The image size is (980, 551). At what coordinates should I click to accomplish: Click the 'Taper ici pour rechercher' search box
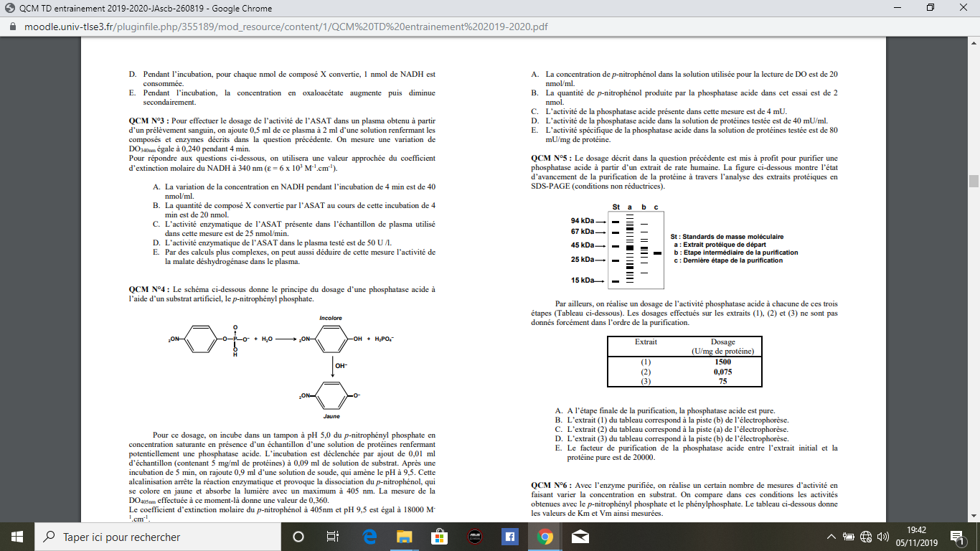pos(158,537)
